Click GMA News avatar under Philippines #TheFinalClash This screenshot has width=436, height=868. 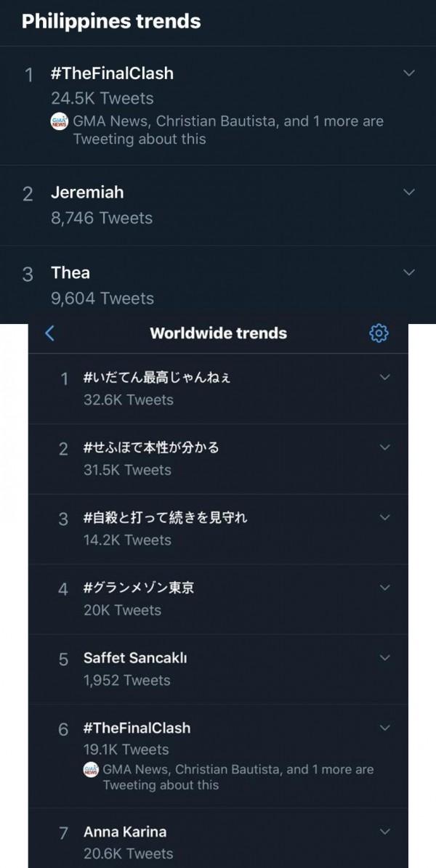pyautogui.click(x=60, y=122)
